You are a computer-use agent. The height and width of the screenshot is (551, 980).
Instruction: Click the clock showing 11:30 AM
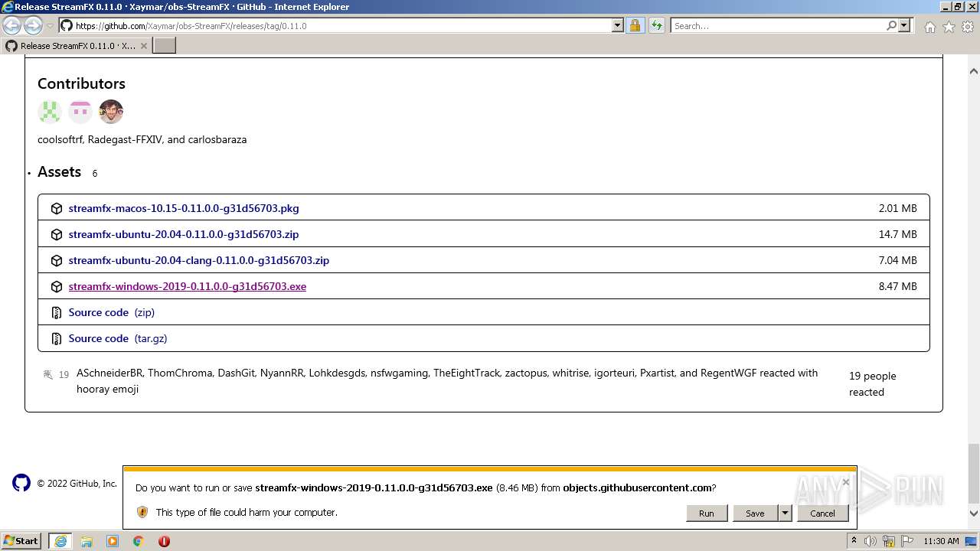pos(941,541)
